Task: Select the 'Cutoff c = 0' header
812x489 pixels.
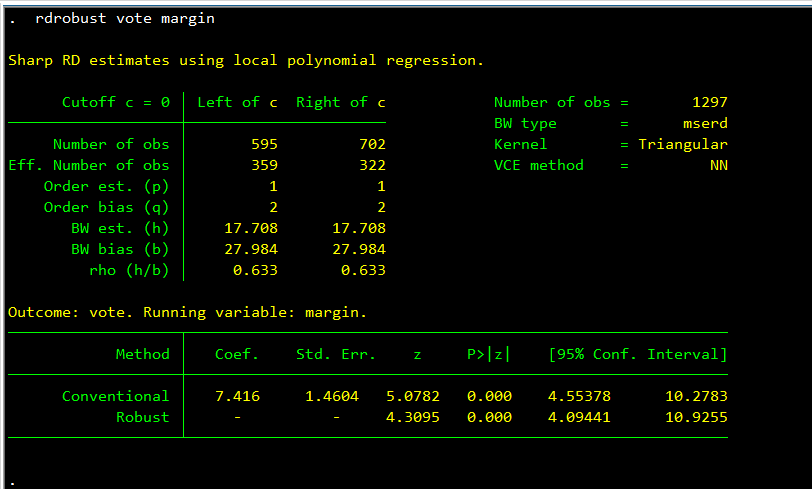Action: tap(115, 102)
